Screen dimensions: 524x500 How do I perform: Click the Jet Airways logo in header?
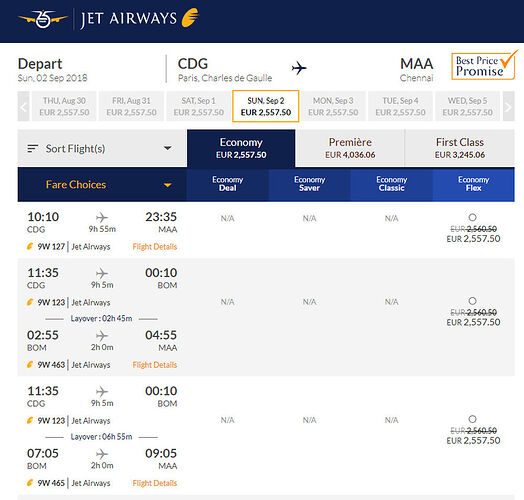tap(140, 18)
